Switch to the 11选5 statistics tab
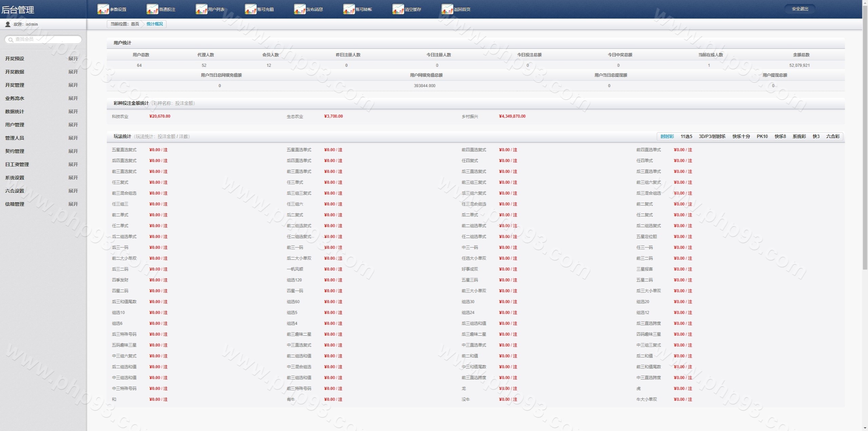 (686, 136)
